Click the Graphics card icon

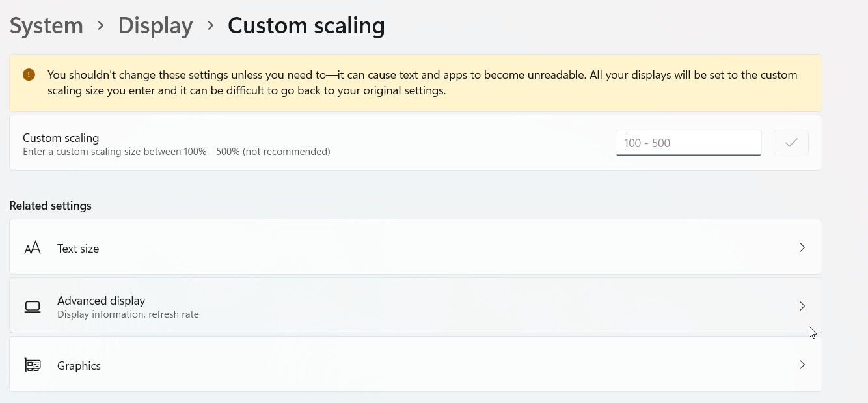point(33,365)
